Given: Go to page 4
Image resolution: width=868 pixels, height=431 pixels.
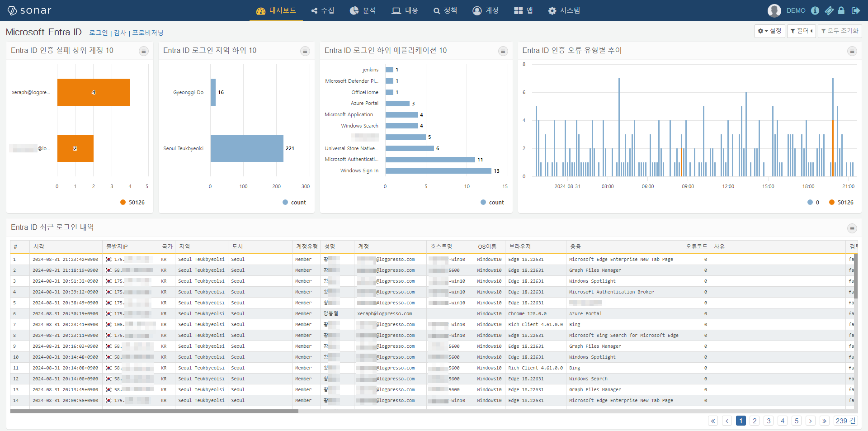Looking at the screenshot, I should click(783, 421).
